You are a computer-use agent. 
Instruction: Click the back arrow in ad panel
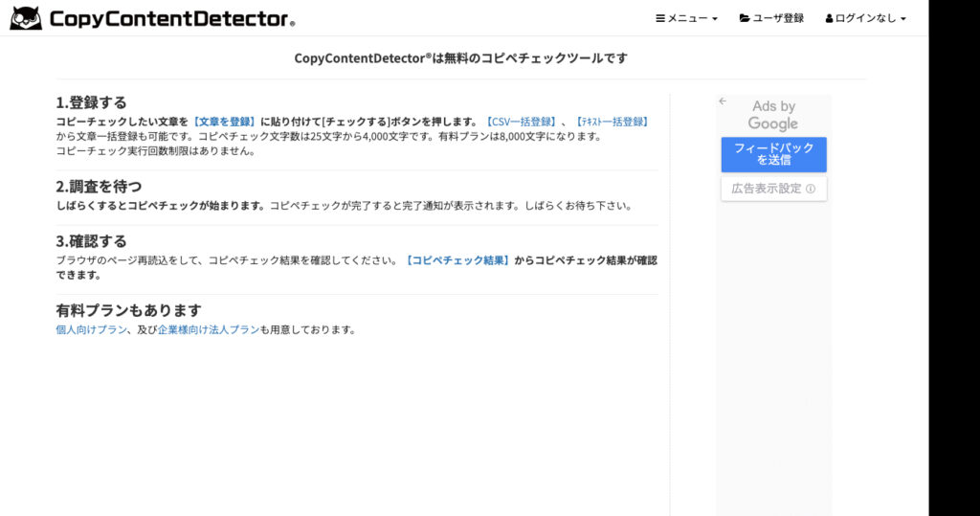[723, 101]
